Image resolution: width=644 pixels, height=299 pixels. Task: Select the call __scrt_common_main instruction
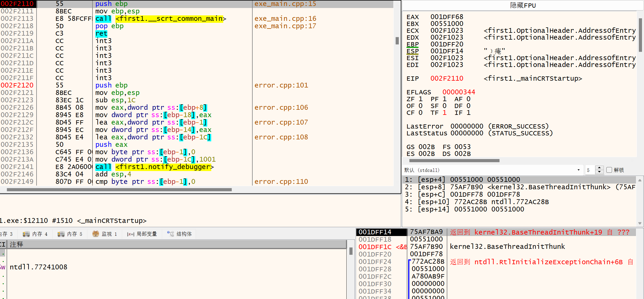coord(160,19)
